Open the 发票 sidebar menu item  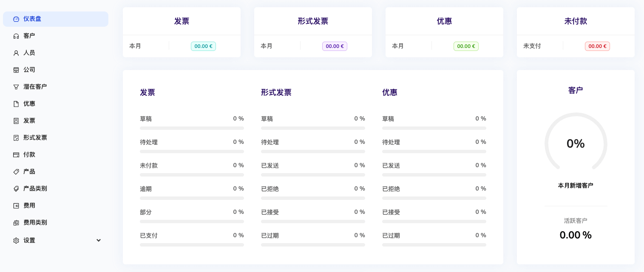pos(29,121)
